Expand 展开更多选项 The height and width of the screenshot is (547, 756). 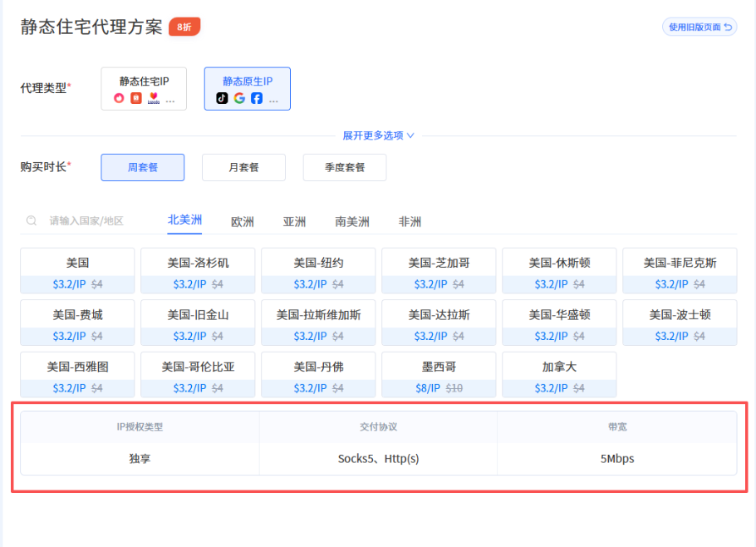click(378, 136)
